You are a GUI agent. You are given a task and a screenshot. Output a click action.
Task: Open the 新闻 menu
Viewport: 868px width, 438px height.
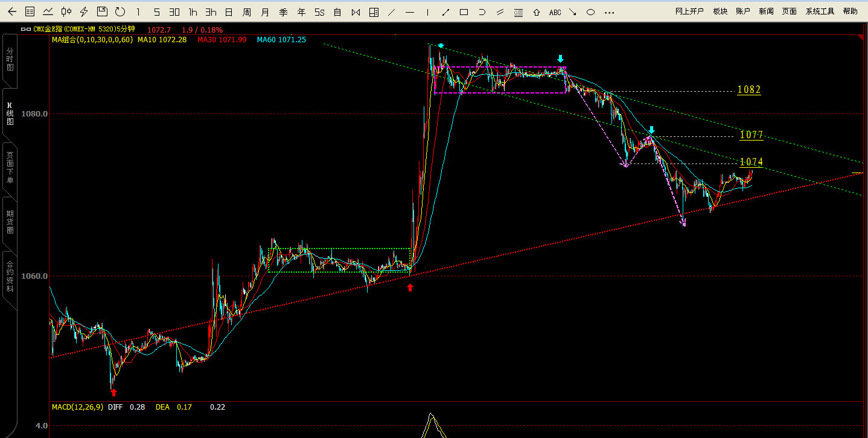766,11
